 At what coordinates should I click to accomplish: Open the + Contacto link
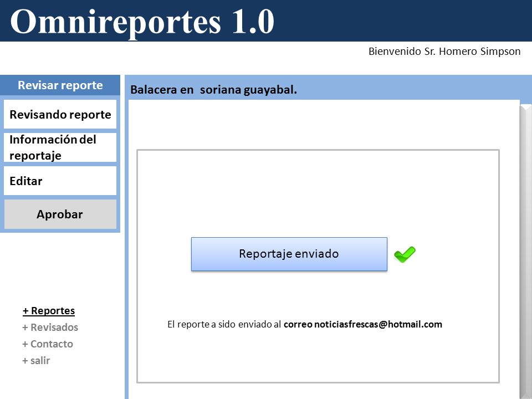click(48, 344)
